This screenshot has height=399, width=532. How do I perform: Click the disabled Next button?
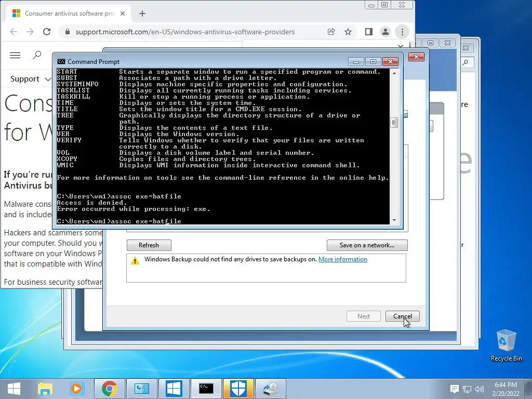pyautogui.click(x=364, y=316)
